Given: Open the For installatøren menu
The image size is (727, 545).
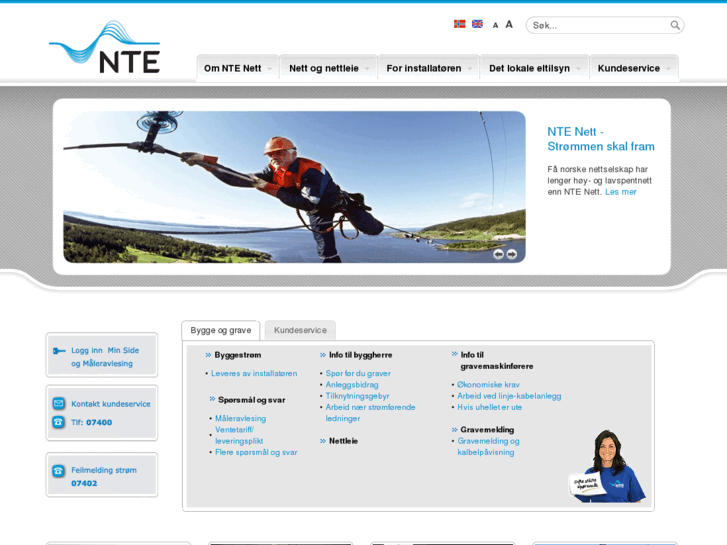Looking at the screenshot, I should tap(428, 68).
